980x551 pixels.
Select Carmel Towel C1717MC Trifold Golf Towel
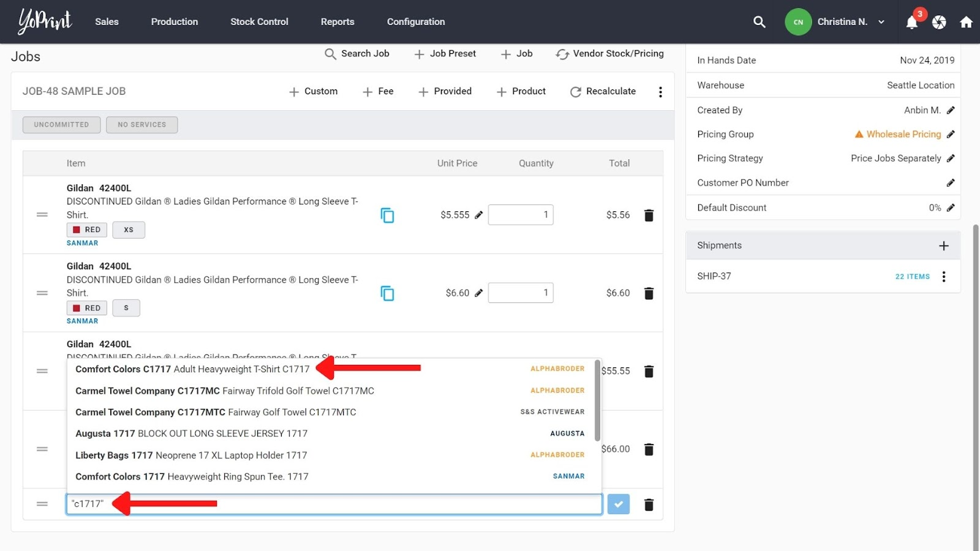pos(330,391)
